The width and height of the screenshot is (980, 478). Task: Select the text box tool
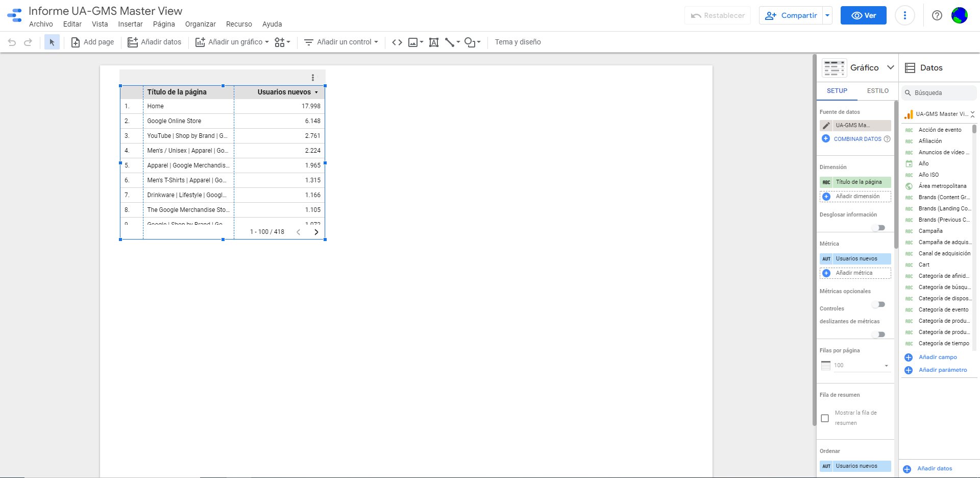tap(434, 42)
